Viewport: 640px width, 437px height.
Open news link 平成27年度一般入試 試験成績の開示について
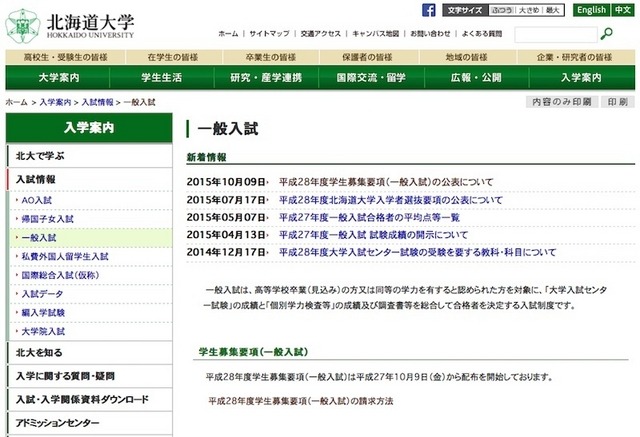[373, 235]
